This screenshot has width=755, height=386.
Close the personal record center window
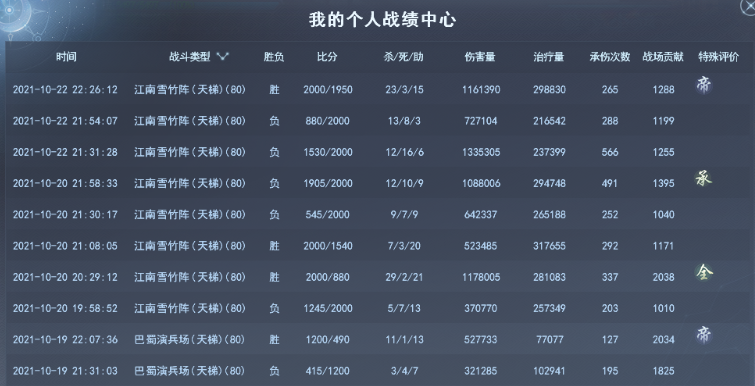(748, 6)
